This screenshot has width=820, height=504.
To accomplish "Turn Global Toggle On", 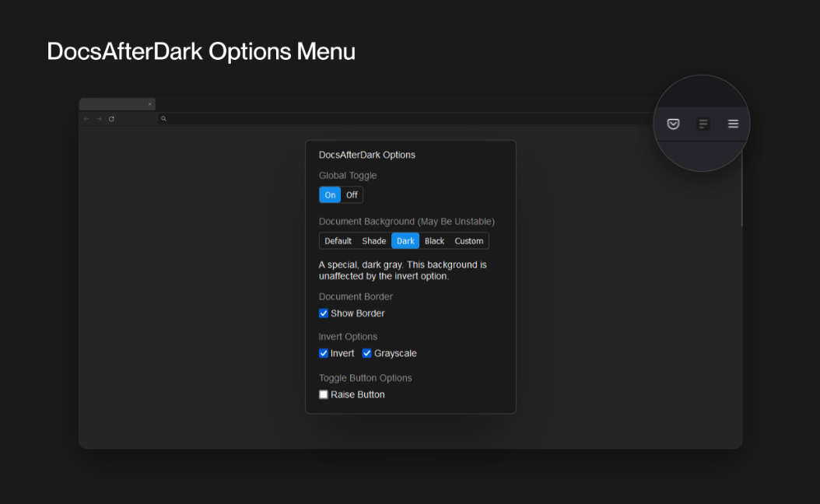I will click(330, 195).
